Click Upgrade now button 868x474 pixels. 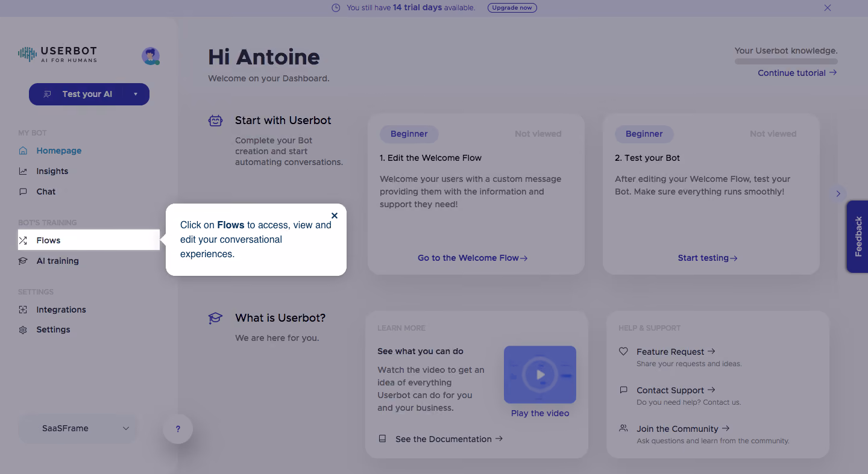[x=512, y=8]
